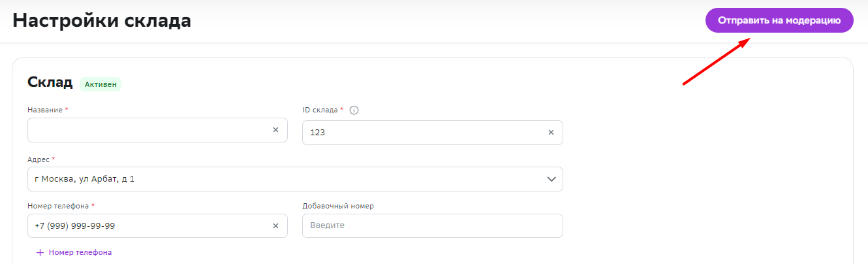Image resolution: width=868 pixels, height=264 pixels.
Task: Clear the ID склада value 123
Action: click(x=551, y=133)
